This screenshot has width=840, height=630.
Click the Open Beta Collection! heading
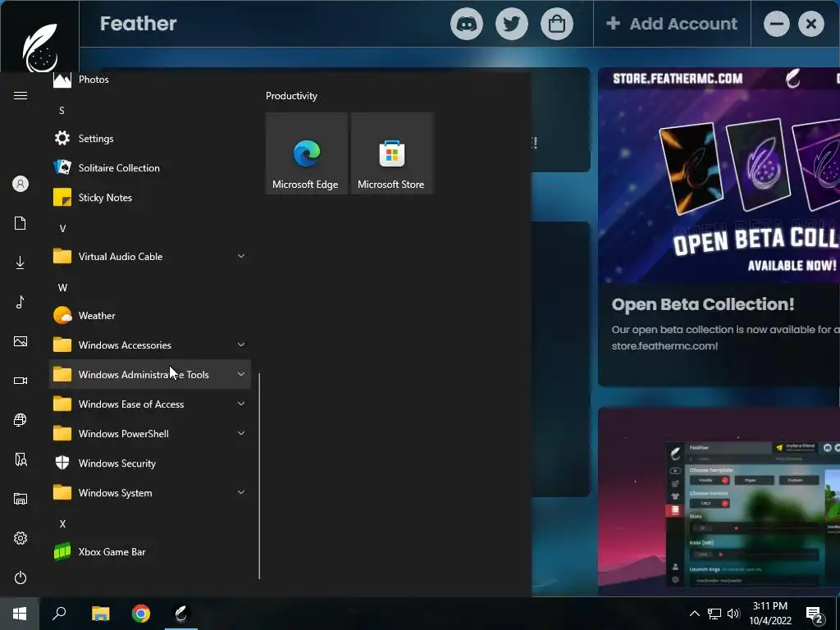tap(703, 304)
